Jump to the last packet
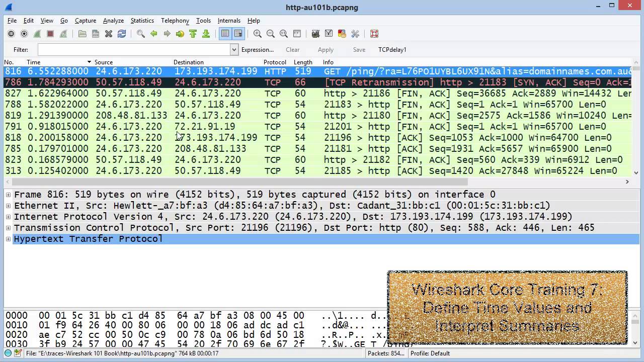644x362 pixels. tap(206, 34)
